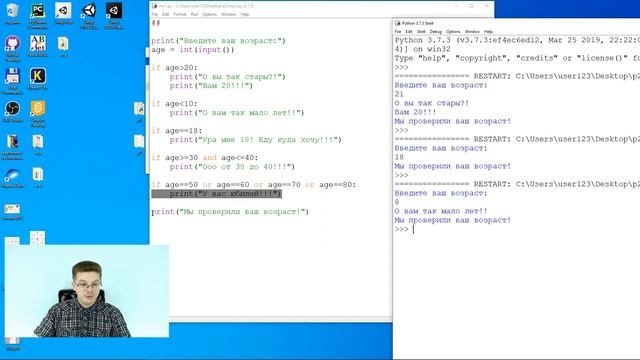Open Shell menu in Python Shell
The width and height of the screenshot is (640, 360).
coord(421,31)
